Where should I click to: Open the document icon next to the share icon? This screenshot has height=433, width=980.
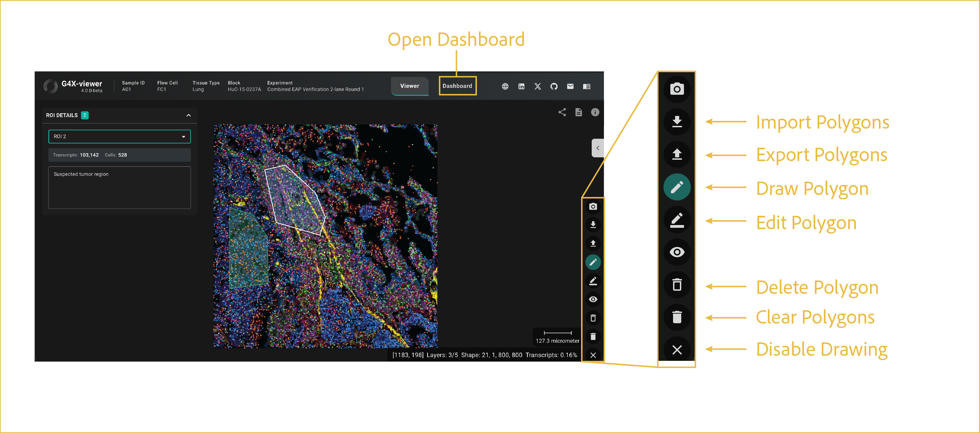coord(578,112)
